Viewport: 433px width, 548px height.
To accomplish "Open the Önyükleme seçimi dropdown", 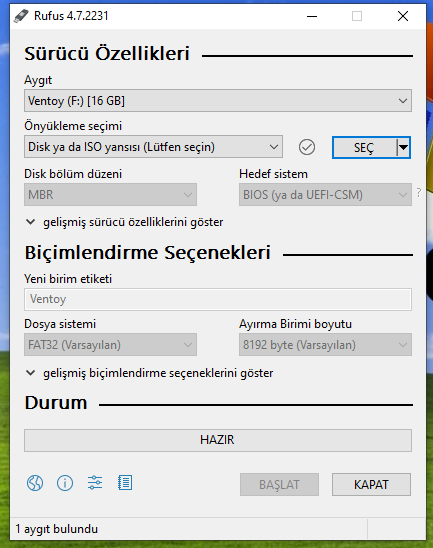I will (x=153, y=147).
